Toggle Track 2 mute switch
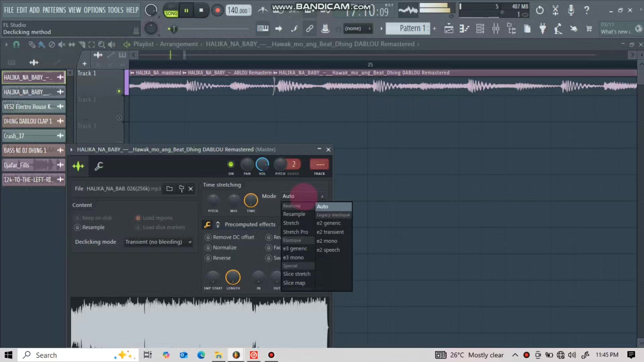 point(119,118)
